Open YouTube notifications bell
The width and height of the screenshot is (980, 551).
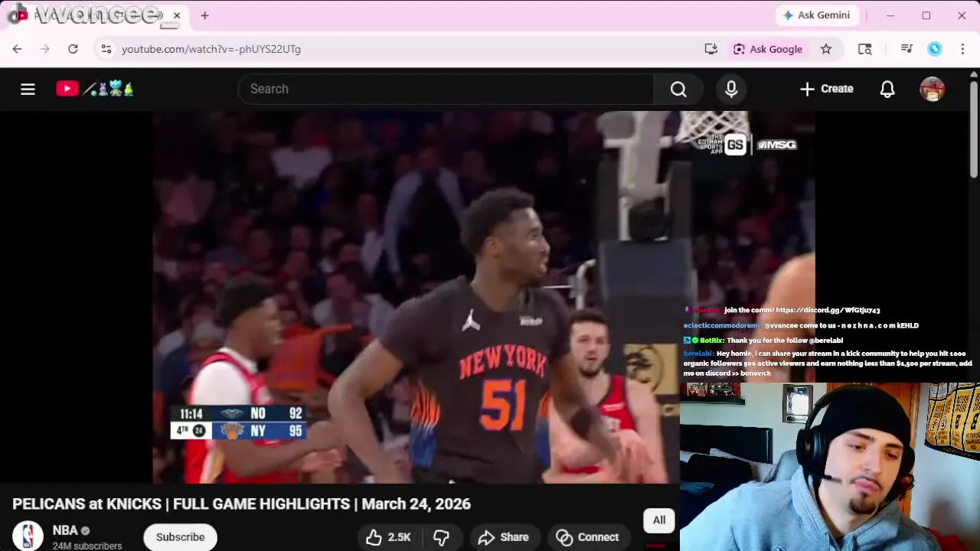(x=887, y=89)
